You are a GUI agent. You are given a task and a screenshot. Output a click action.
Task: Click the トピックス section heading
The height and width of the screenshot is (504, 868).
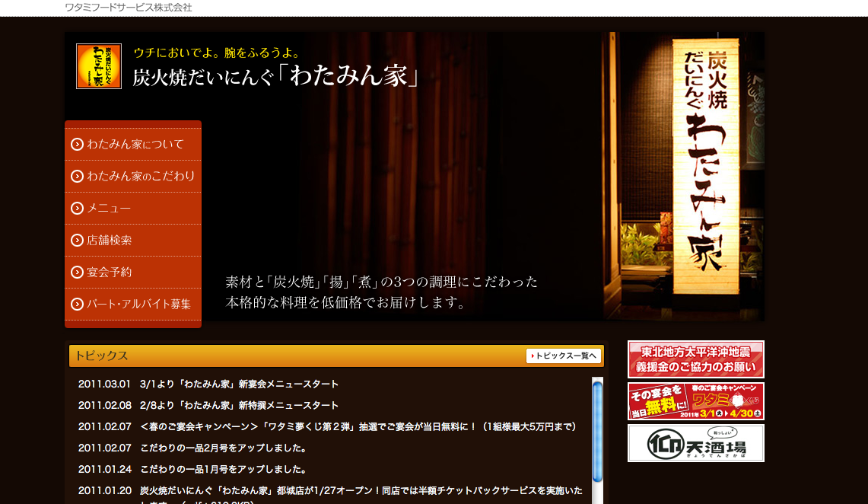point(101,356)
